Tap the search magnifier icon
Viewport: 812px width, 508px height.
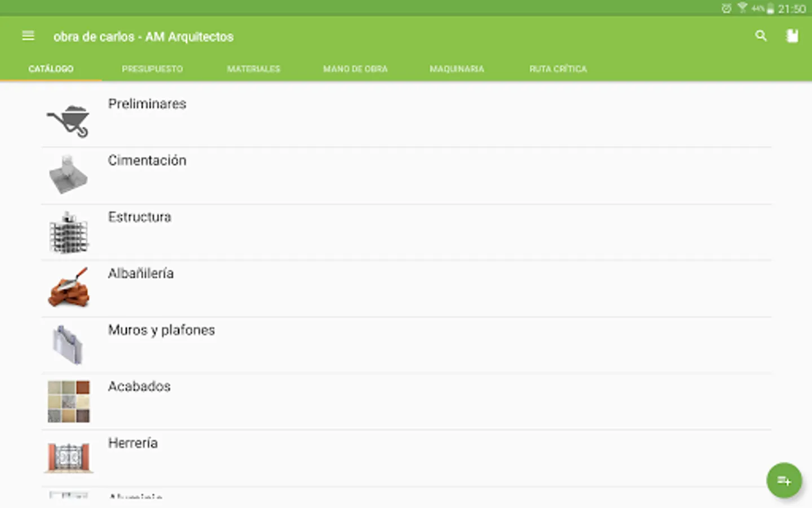click(761, 36)
